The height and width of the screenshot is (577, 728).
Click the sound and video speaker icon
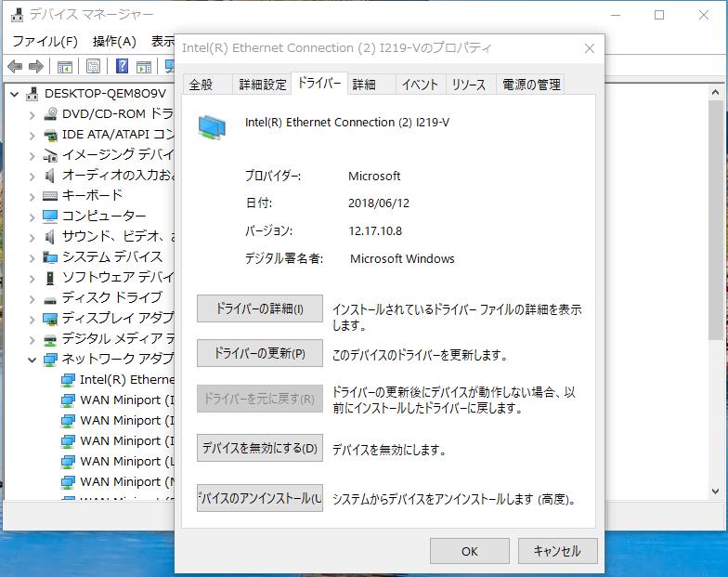tap(50, 237)
